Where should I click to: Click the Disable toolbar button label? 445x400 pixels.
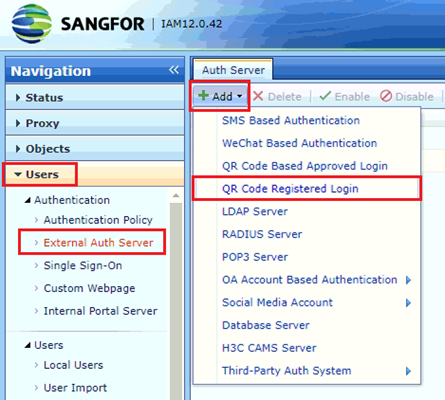pyautogui.click(x=414, y=97)
